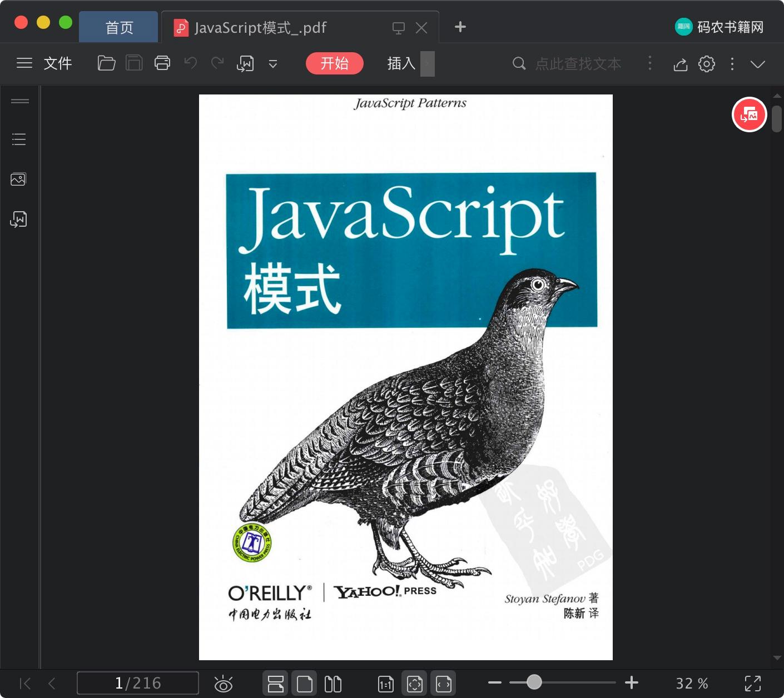
Task: Switch to two-page view
Action: coord(333,684)
